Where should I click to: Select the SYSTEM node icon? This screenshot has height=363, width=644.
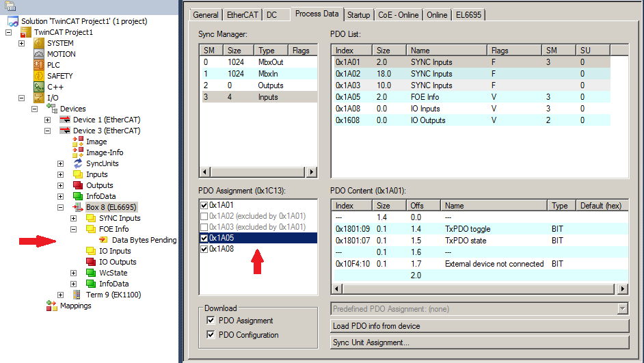click(x=38, y=43)
